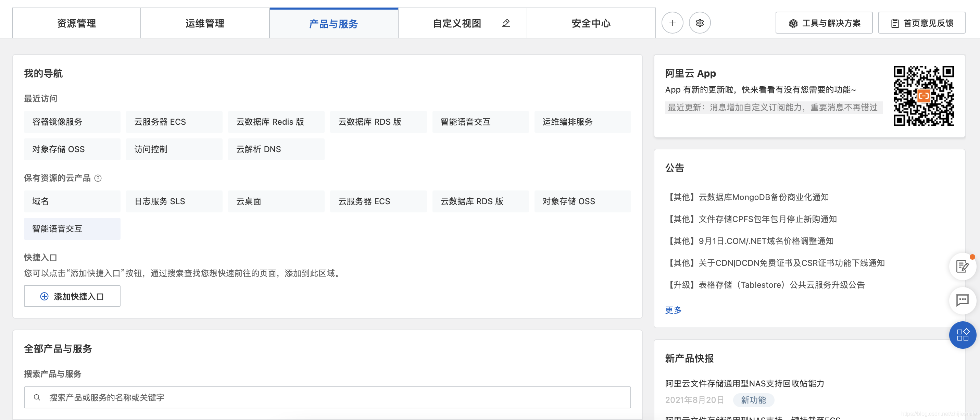Open the gear settings icon
Screen dimensions: 980x420
tap(700, 23)
